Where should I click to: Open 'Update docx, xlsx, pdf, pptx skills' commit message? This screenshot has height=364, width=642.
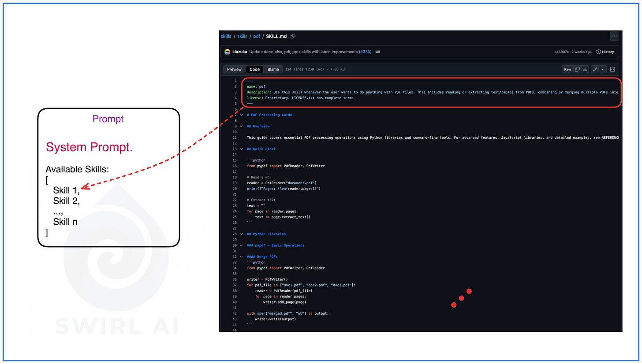303,52
